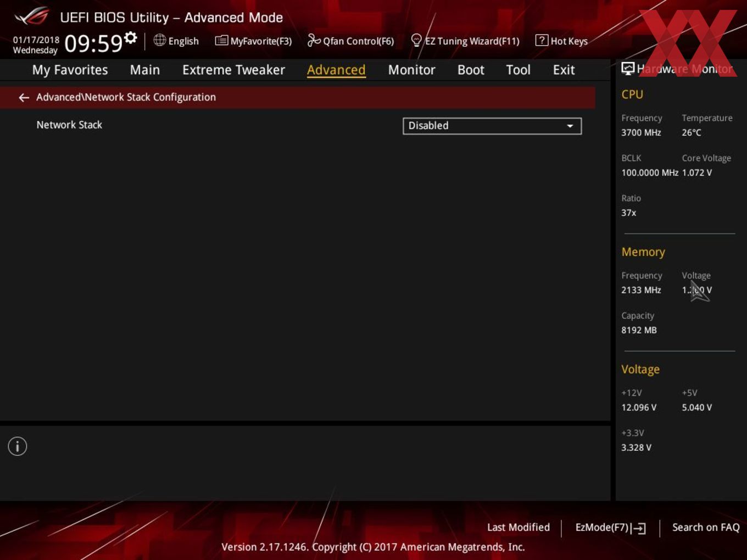Switch to EzMode(F7)
Viewport: 747px width, 560px height.
pos(610,528)
